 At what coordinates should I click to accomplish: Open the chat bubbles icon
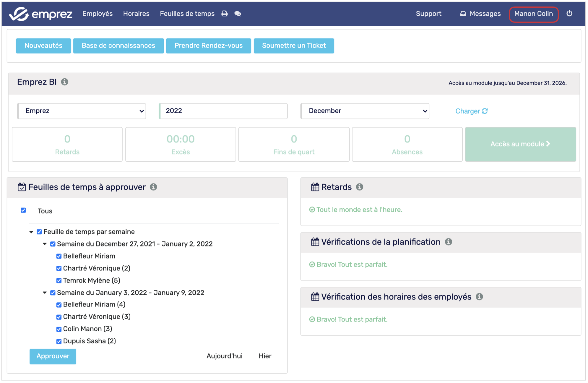238,14
